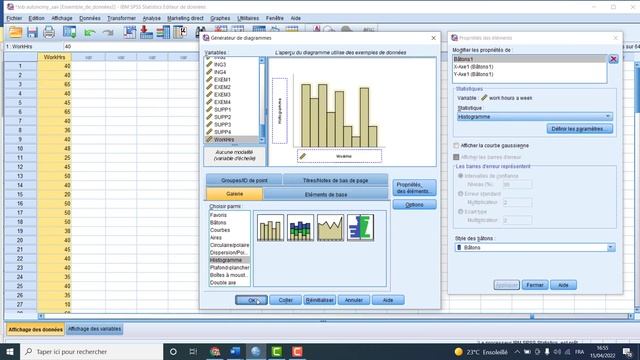
Task: Switch to Éléments de base tab
Action: pos(326,194)
